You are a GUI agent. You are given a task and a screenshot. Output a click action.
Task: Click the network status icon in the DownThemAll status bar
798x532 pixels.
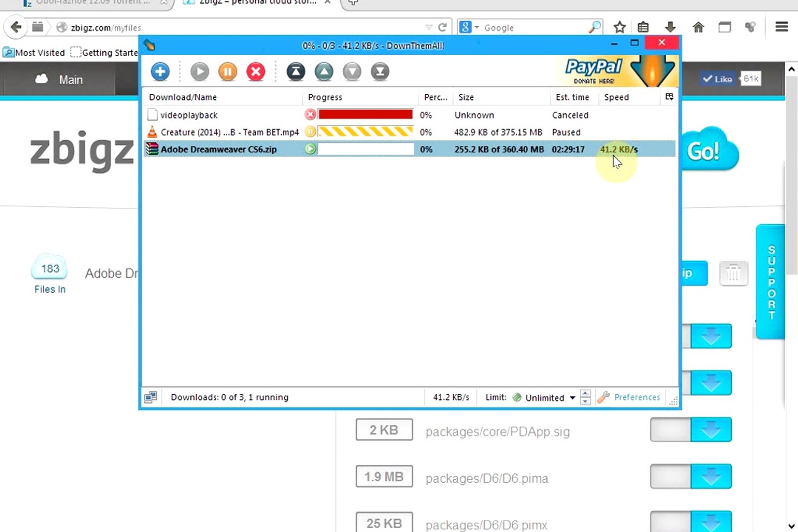(x=151, y=397)
